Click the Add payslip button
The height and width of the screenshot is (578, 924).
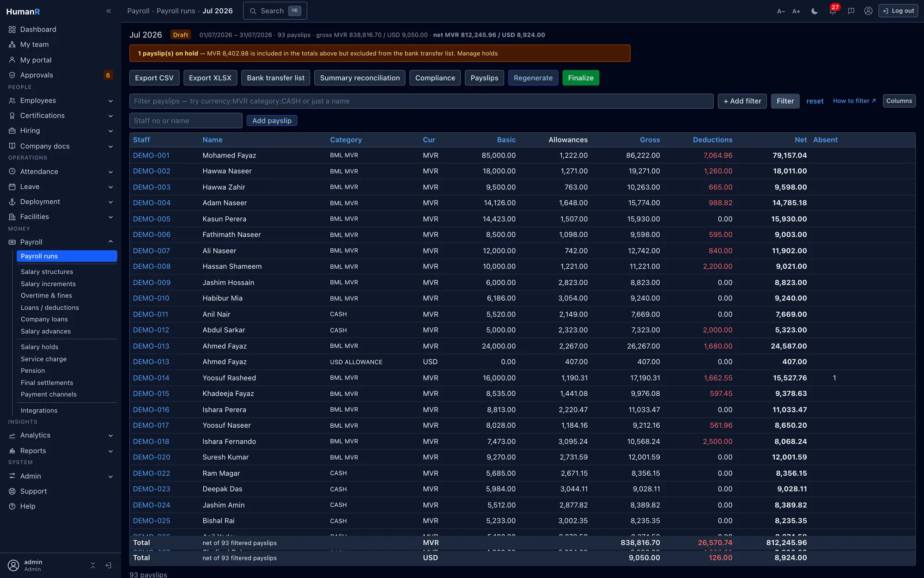pos(272,121)
